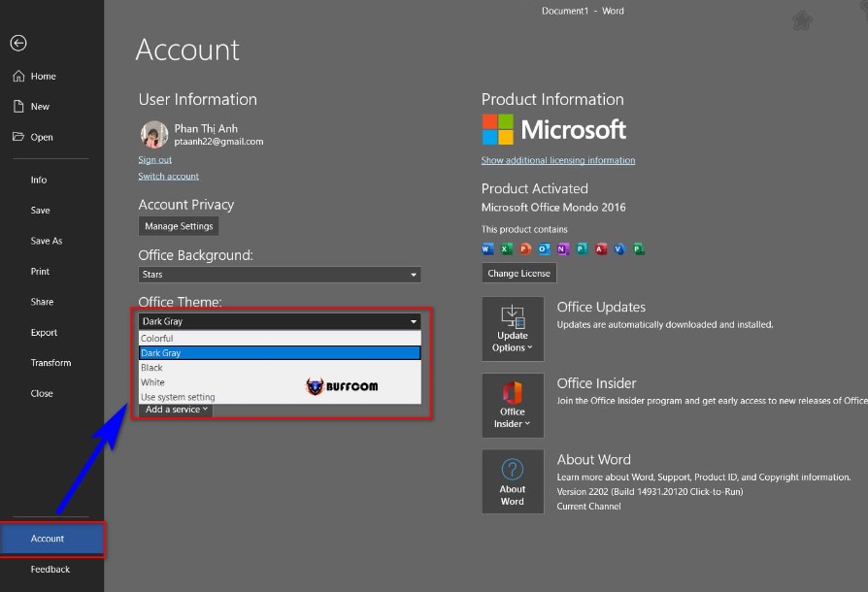Click Manage Settings under Account Privacy
The width and height of the screenshot is (868, 592).
pyautogui.click(x=179, y=226)
